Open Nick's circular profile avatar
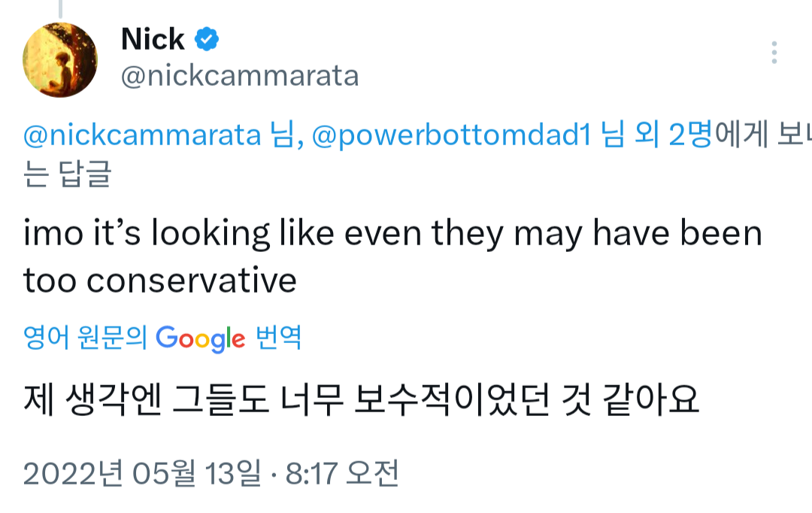Image resolution: width=812 pixels, height=513 pixels. [x=60, y=59]
